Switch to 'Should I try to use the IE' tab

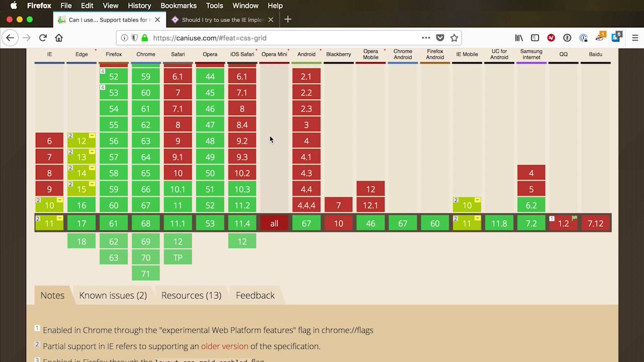222,20
